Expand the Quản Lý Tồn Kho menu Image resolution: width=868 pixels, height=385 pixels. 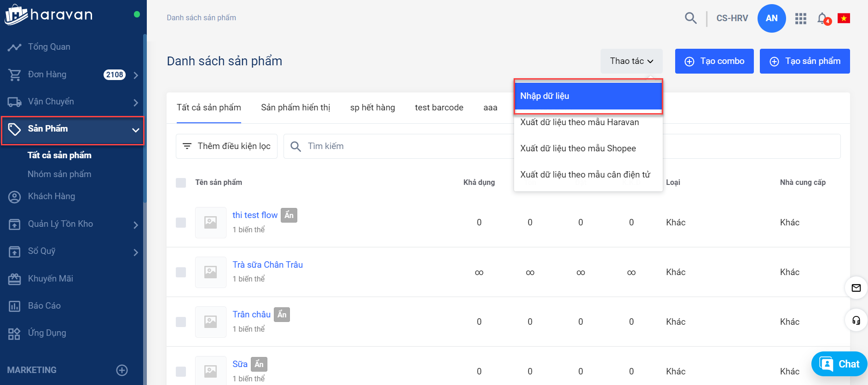(x=135, y=224)
